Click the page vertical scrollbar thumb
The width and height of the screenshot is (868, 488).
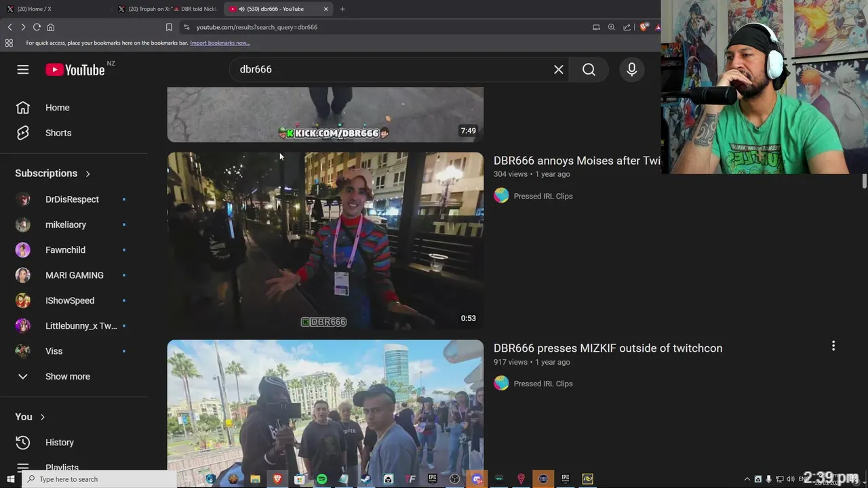click(x=865, y=182)
